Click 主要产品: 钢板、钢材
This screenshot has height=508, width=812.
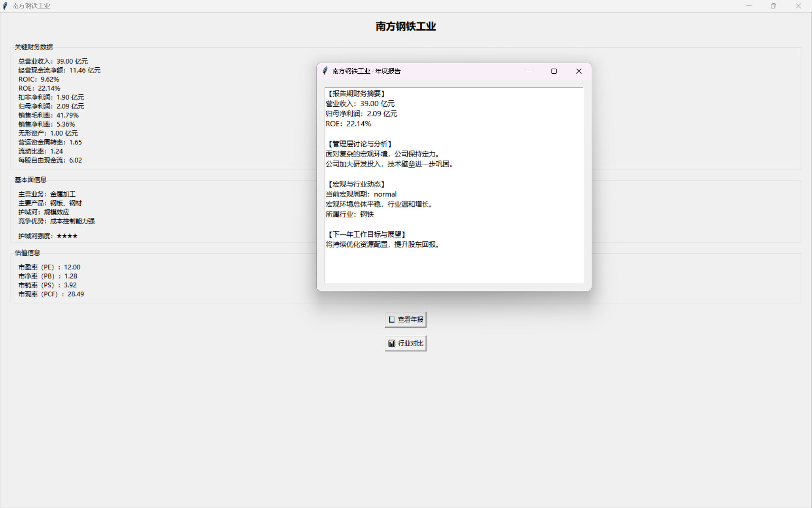[x=50, y=203]
